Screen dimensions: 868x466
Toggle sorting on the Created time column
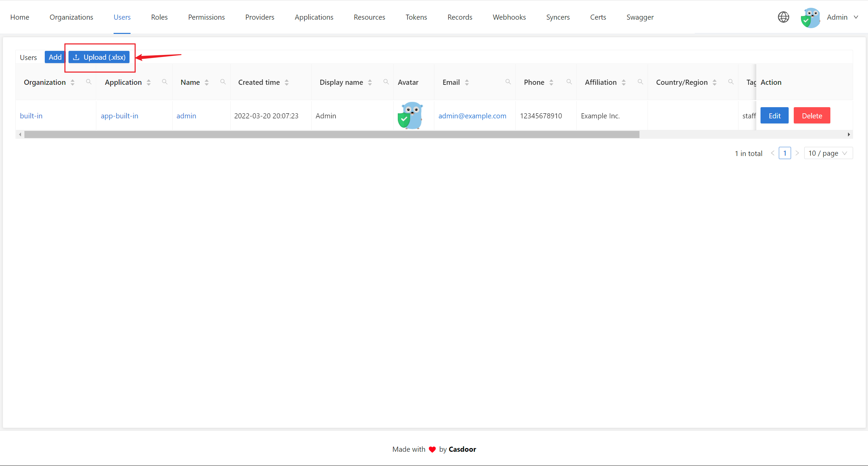pos(287,82)
